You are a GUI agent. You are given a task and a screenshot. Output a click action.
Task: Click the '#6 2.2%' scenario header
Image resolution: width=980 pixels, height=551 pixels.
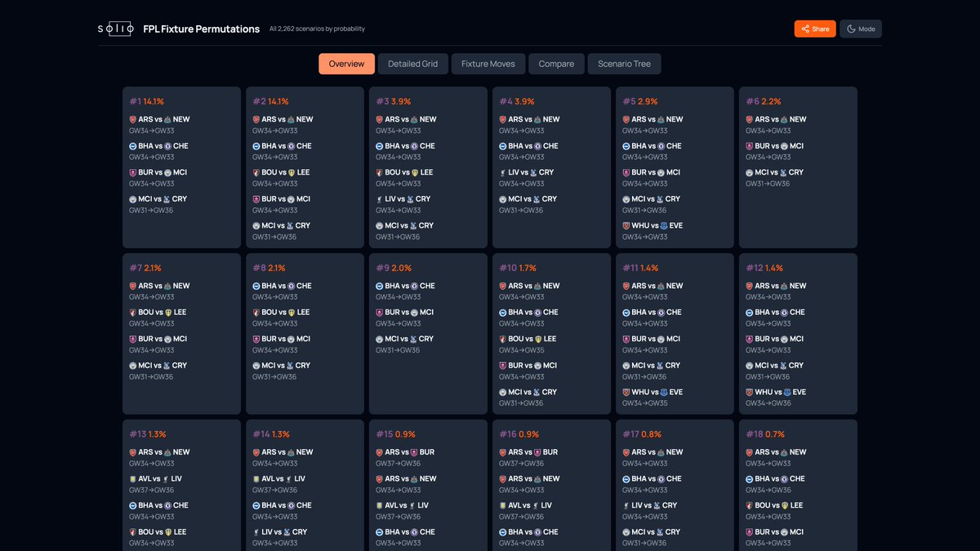click(763, 101)
